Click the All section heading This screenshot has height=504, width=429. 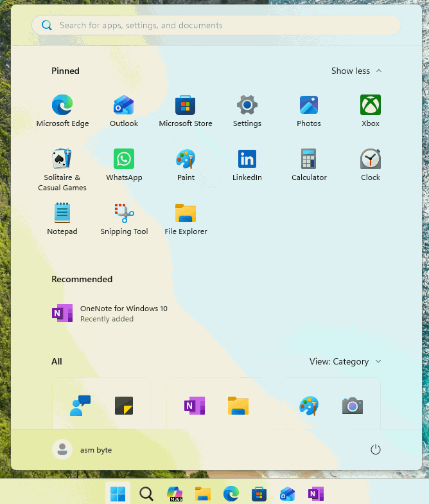tap(57, 361)
